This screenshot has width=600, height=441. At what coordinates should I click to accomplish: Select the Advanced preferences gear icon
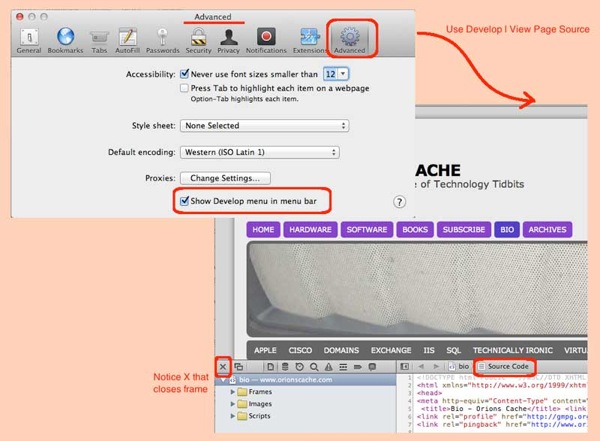pyautogui.click(x=350, y=37)
